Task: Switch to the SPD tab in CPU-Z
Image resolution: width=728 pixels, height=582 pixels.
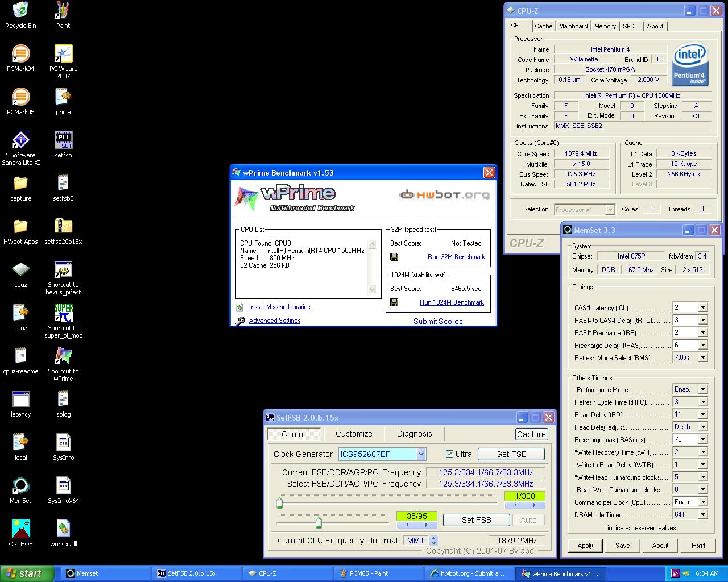Action: (x=628, y=26)
